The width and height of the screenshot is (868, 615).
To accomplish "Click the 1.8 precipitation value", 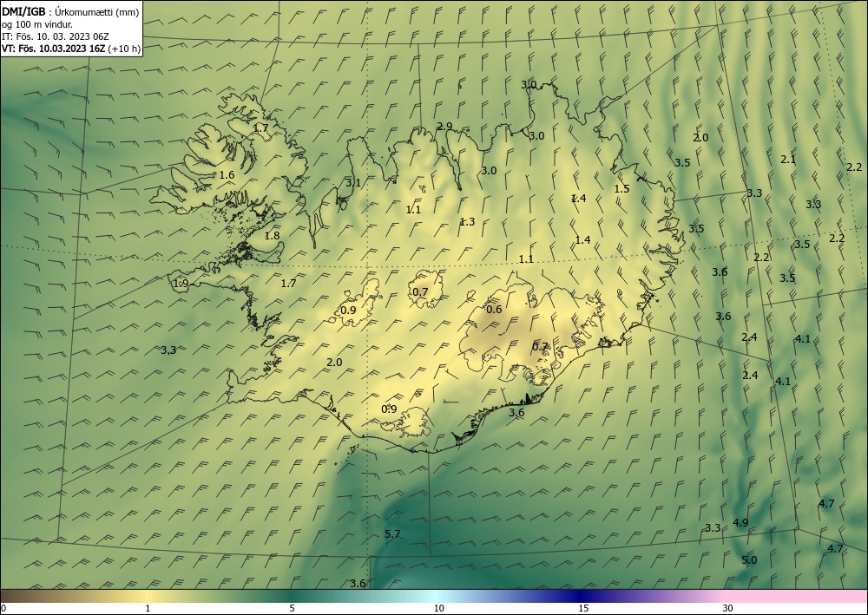I will 272,236.
